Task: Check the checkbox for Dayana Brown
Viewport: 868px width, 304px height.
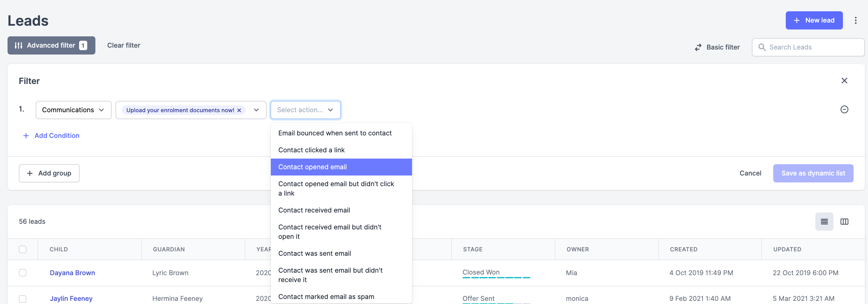Action: tap(23, 273)
